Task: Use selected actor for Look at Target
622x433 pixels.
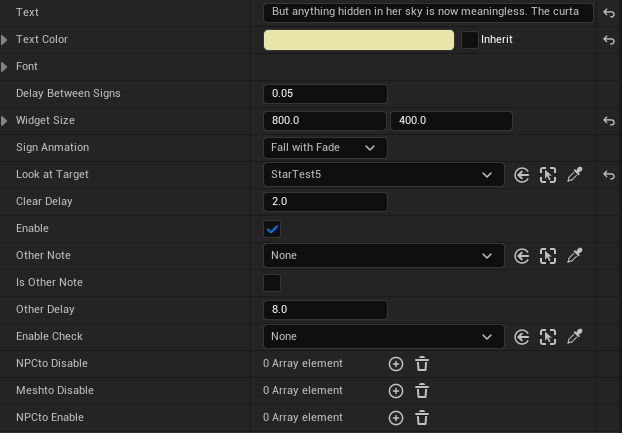Action: point(522,175)
